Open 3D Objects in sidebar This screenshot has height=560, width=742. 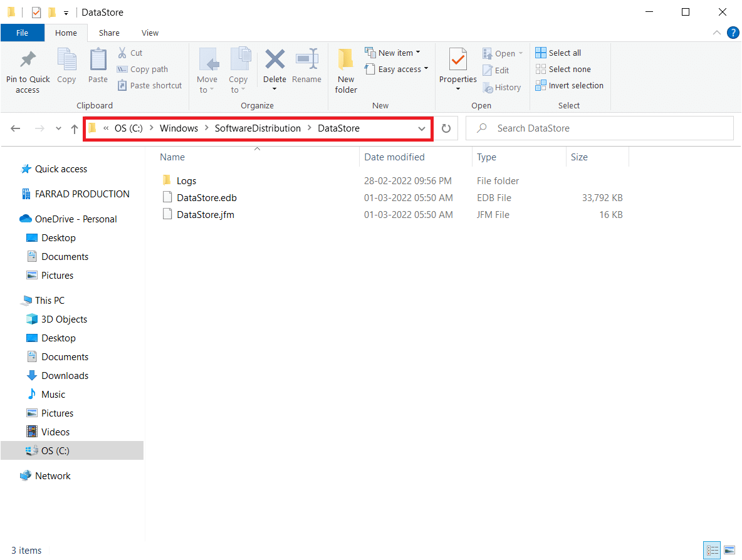(64, 319)
